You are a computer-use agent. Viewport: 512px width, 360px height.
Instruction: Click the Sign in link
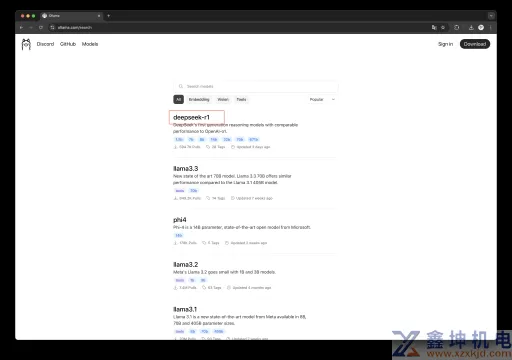(x=445, y=44)
